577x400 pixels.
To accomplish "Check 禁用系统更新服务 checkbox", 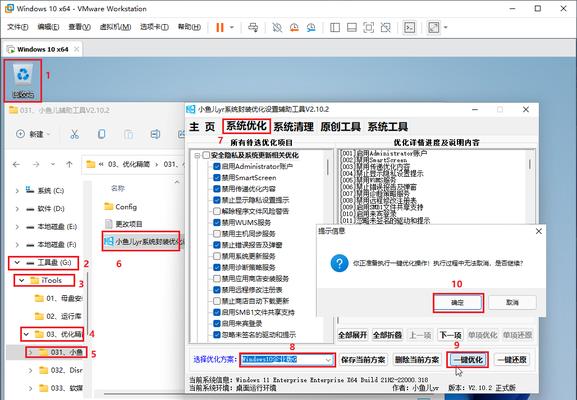I will click(x=217, y=256).
